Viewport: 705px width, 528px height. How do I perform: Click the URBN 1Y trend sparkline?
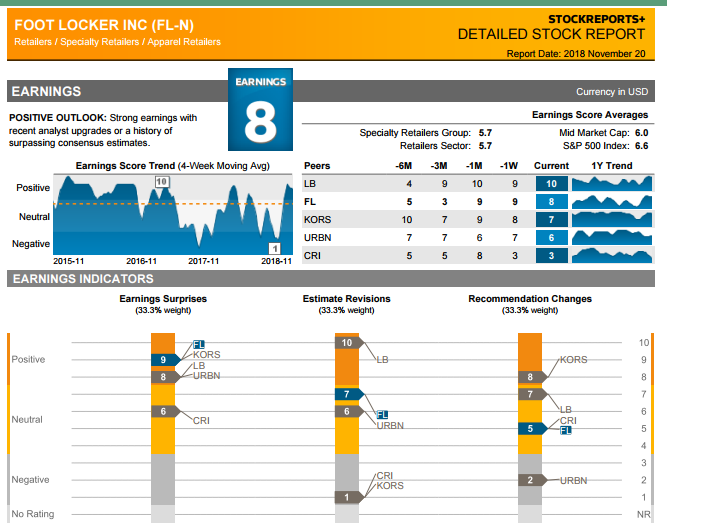pos(612,237)
